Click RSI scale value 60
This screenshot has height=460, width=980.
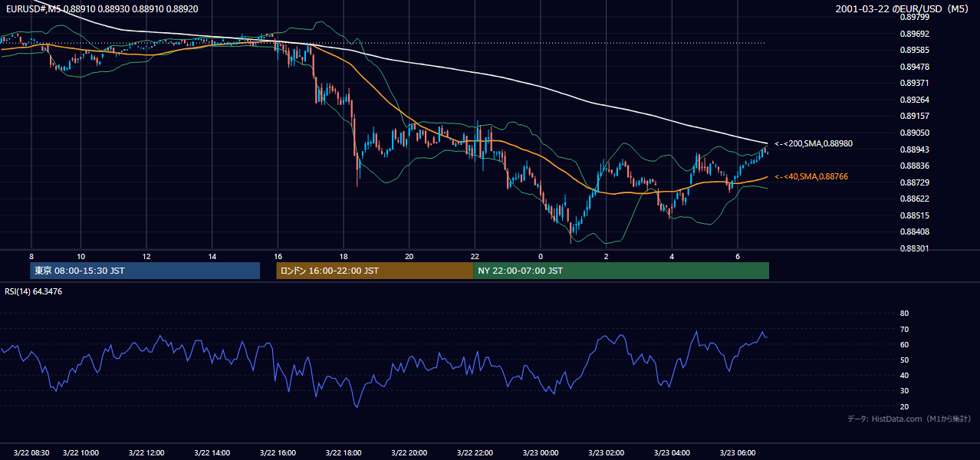pos(904,344)
